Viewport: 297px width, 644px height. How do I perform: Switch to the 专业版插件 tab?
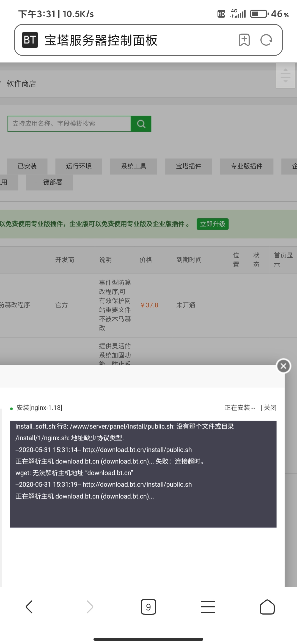247,166
